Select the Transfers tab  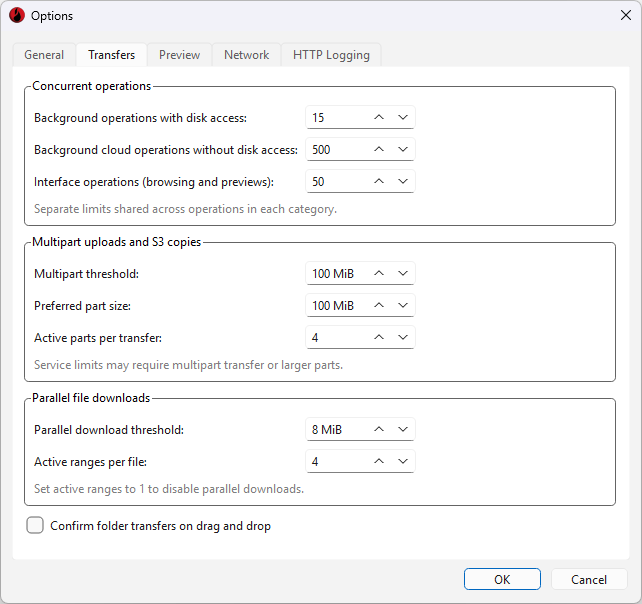(x=111, y=55)
